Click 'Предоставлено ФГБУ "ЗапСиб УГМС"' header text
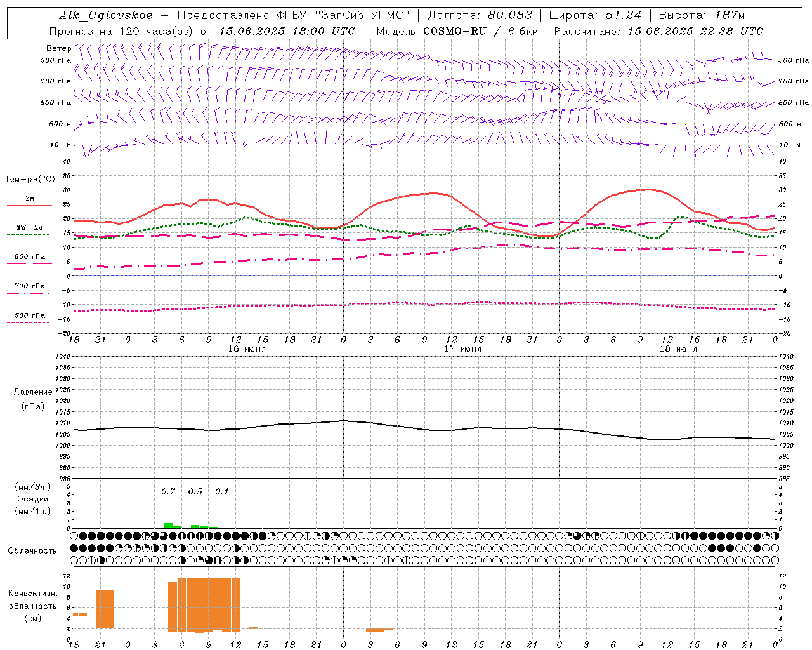The height and width of the screenshot is (650, 812). click(293, 15)
